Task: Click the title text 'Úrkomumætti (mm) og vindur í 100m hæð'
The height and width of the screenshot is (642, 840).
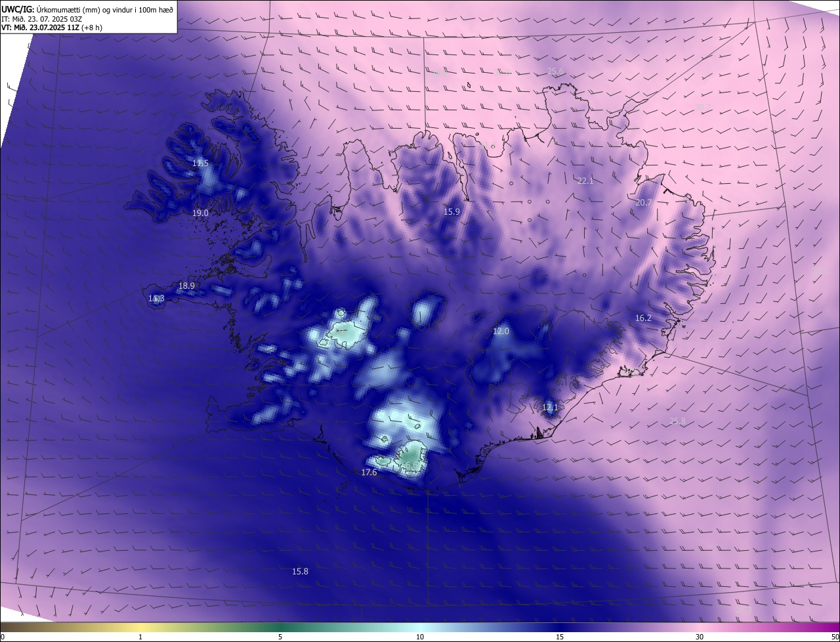Action: point(105,10)
